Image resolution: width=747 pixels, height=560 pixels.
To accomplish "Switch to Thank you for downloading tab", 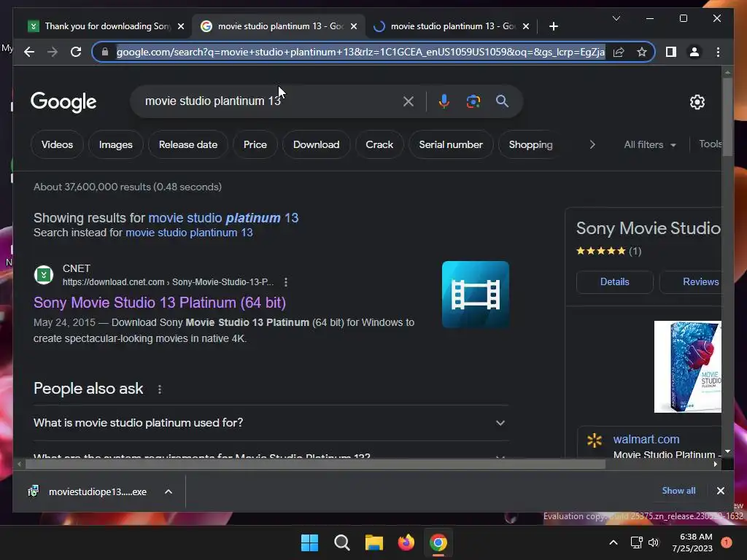I will [x=98, y=26].
